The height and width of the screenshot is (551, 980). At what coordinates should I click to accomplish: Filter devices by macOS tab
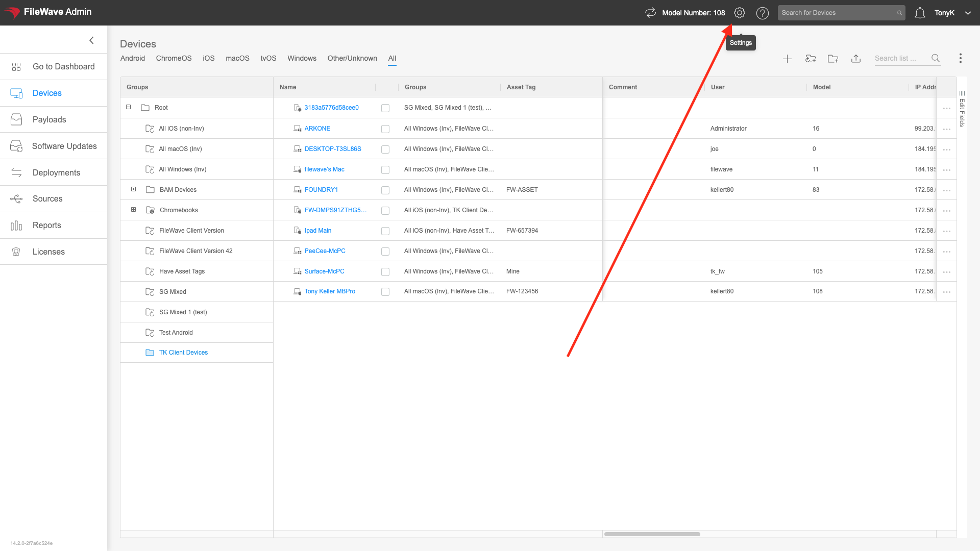tap(237, 58)
